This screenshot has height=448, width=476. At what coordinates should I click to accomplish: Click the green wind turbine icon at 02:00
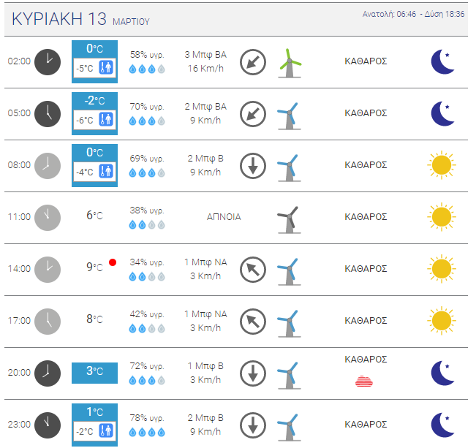point(290,63)
